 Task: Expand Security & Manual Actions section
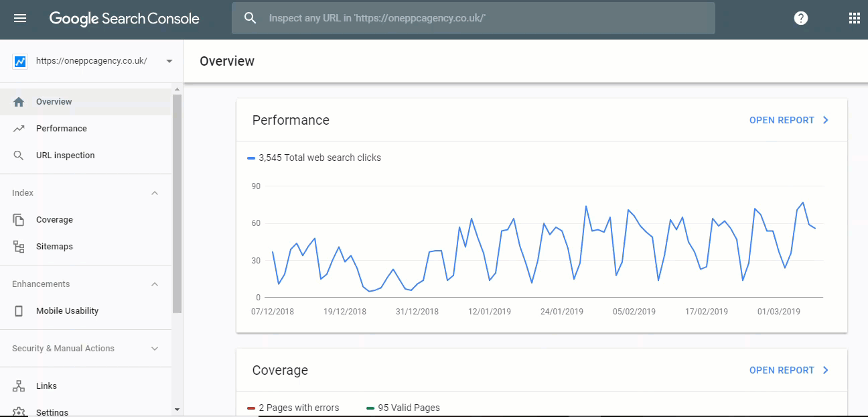click(x=155, y=349)
